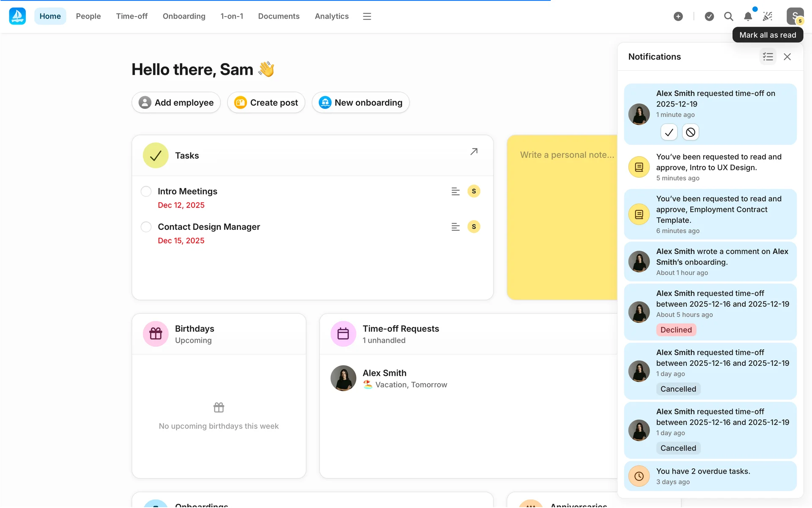Switch to the Analytics tab
This screenshot has width=812, height=508.
tap(332, 17)
